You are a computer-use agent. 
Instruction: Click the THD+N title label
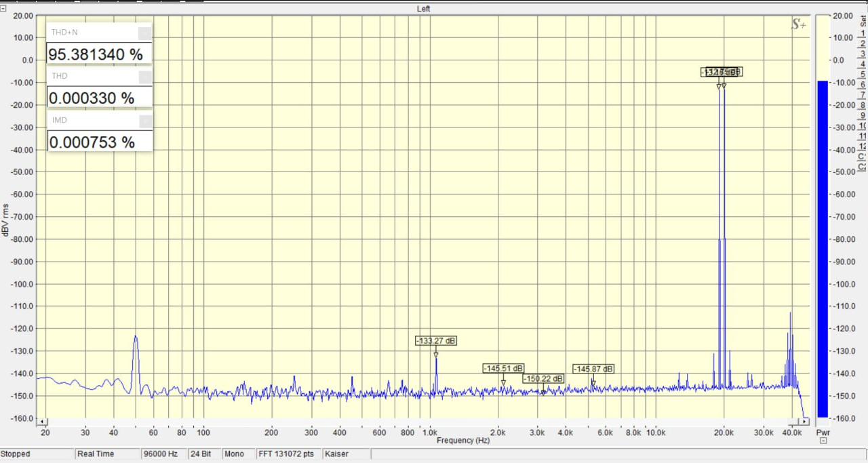point(64,33)
